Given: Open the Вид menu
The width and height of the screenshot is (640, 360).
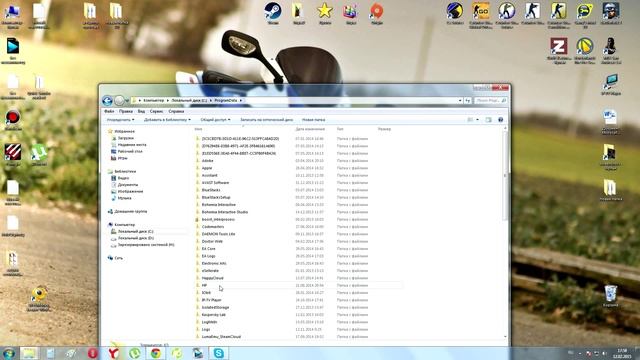Looking at the screenshot, I should pyautogui.click(x=141, y=111).
